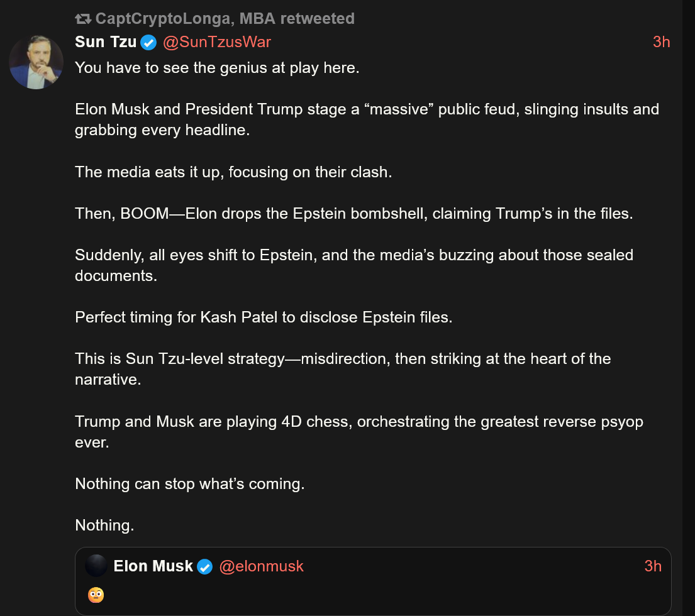Click the line 'You have to see the genius'
Image resolution: width=695 pixels, height=616 pixels.
click(x=217, y=68)
